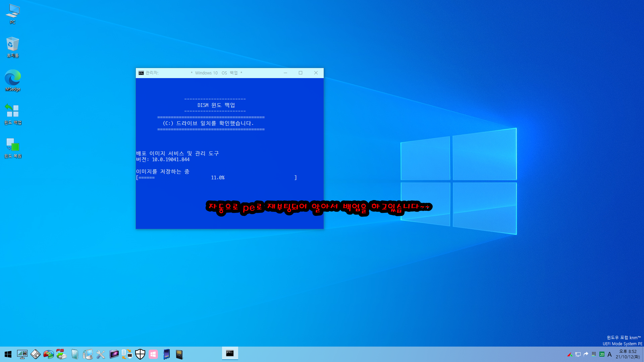Open the blue phone-shaped taskbar icon

166,354
